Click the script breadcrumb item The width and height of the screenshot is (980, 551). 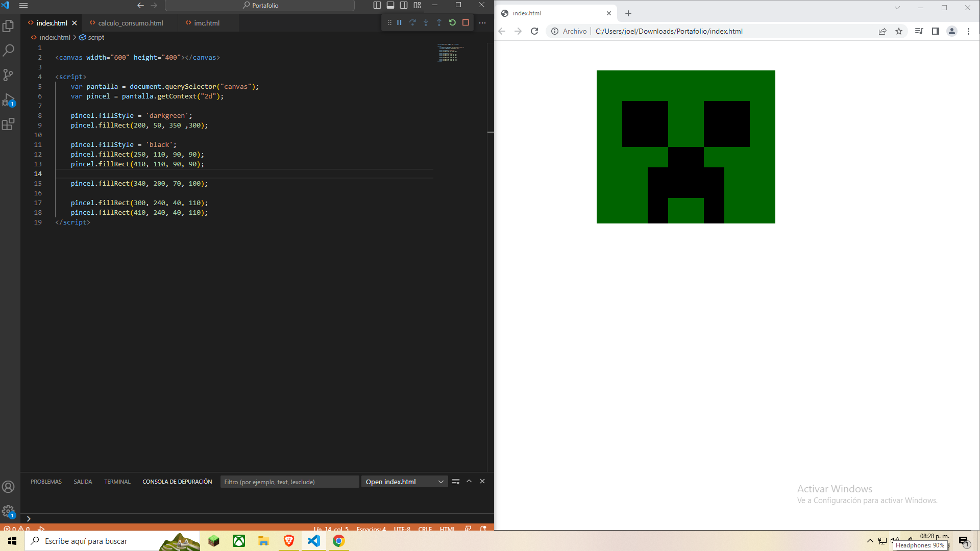tap(92, 37)
